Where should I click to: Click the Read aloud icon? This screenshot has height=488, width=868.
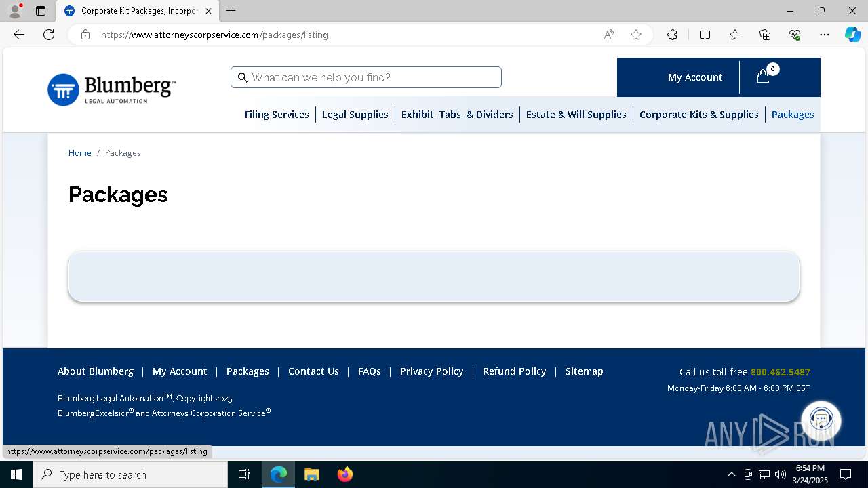609,35
